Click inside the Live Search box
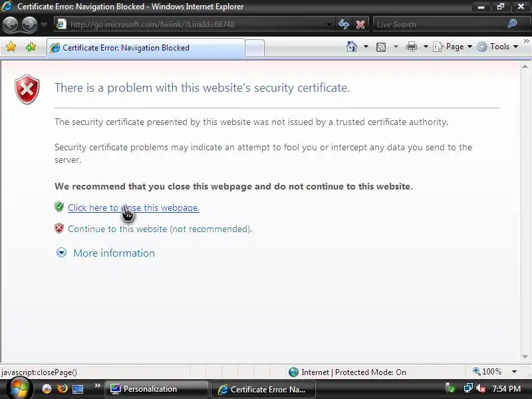This screenshot has height=399, width=532. [440, 25]
